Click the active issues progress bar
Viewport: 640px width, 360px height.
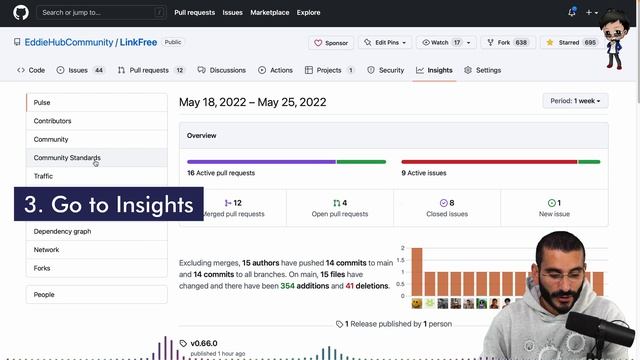click(x=500, y=162)
